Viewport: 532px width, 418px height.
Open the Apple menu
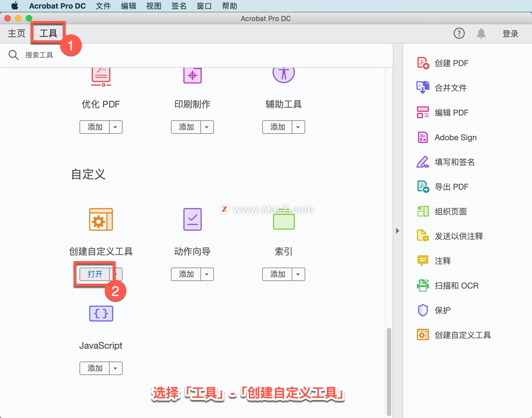pyautogui.click(x=14, y=6)
